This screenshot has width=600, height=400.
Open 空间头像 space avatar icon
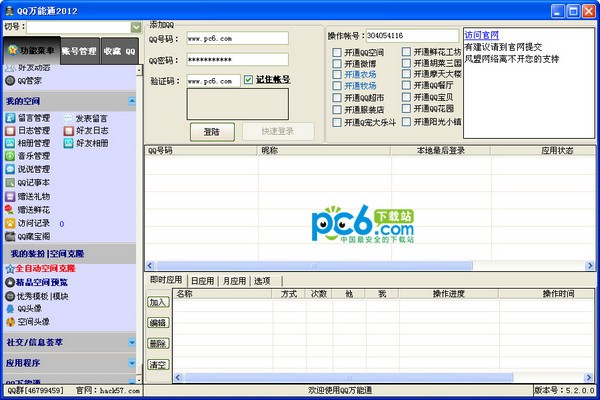[x=10, y=322]
